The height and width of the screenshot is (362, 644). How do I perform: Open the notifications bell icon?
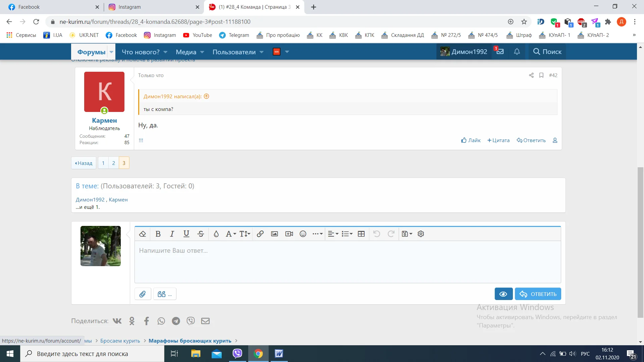(517, 52)
